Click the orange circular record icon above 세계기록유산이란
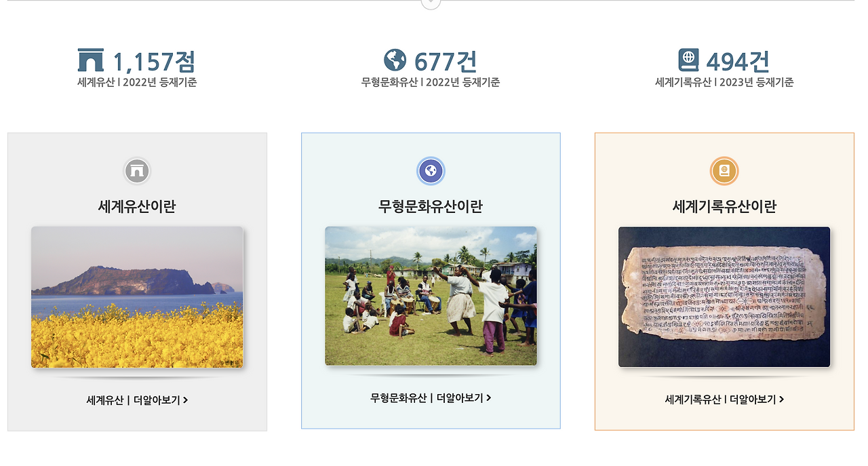Viewport: 868px width, 466px height. 724,171
